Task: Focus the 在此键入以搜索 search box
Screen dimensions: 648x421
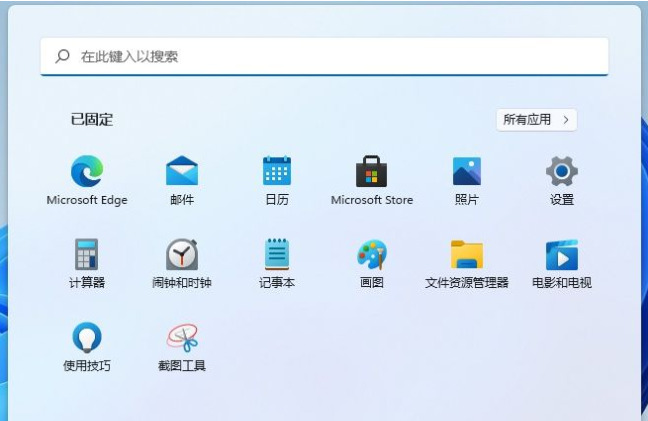Action: point(324,57)
